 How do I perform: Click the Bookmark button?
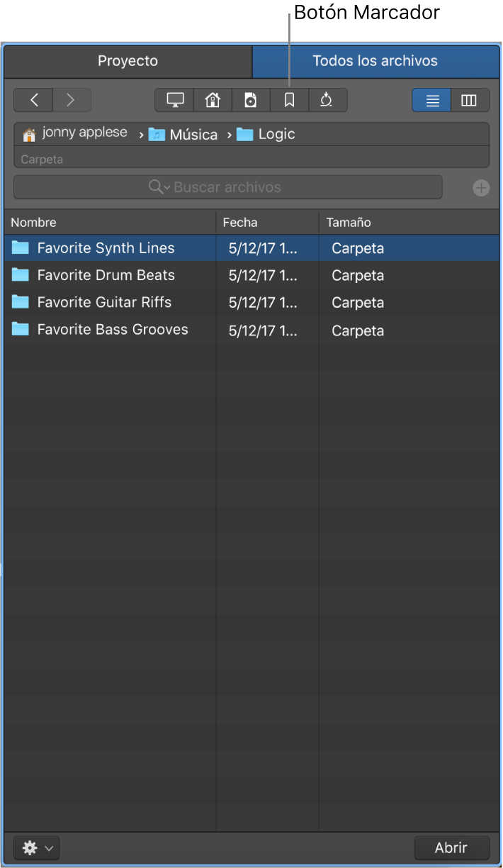pyautogui.click(x=289, y=100)
